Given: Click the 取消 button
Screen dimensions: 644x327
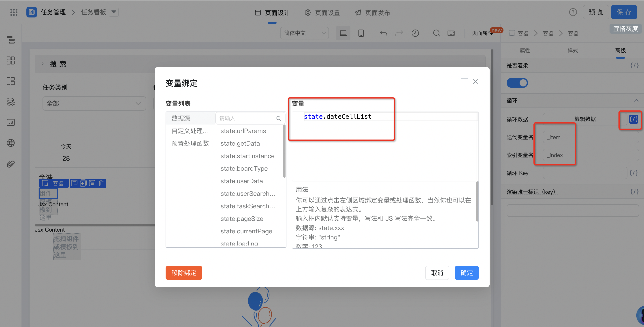Looking at the screenshot, I should click(437, 273).
